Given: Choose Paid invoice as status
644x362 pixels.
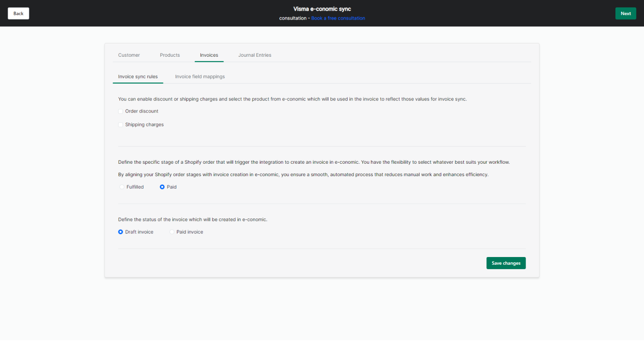Looking at the screenshot, I should coord(172,232).
